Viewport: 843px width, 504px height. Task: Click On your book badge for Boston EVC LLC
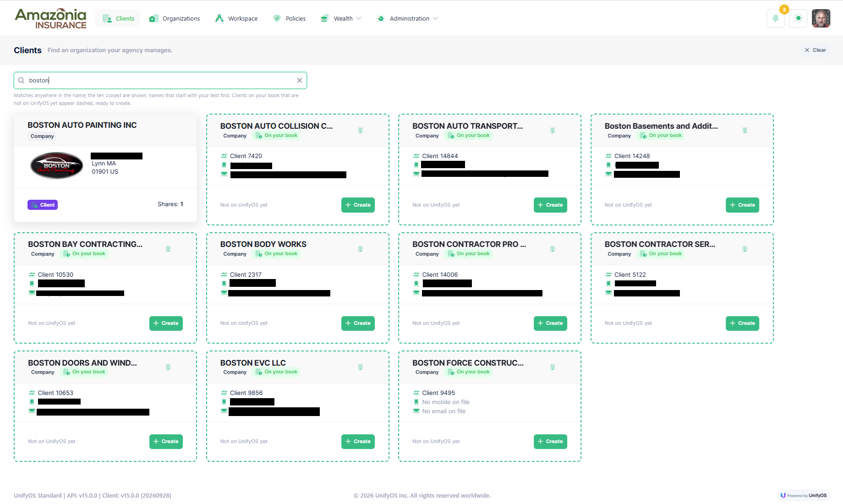click(x=276, y=372)
